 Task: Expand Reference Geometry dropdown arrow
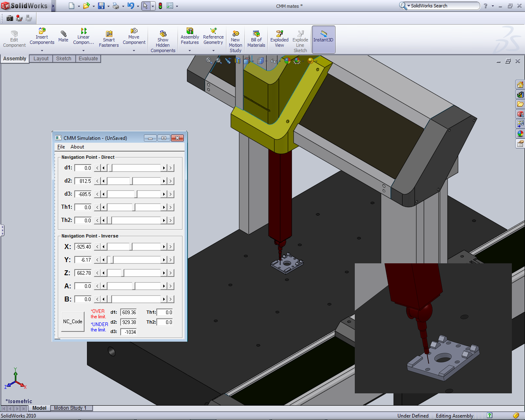(x=213, y=51)
